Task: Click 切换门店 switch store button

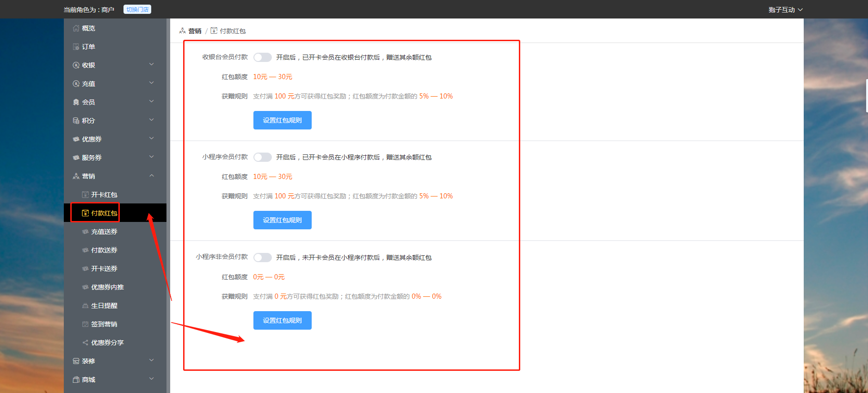Action: tap(137, 9)
